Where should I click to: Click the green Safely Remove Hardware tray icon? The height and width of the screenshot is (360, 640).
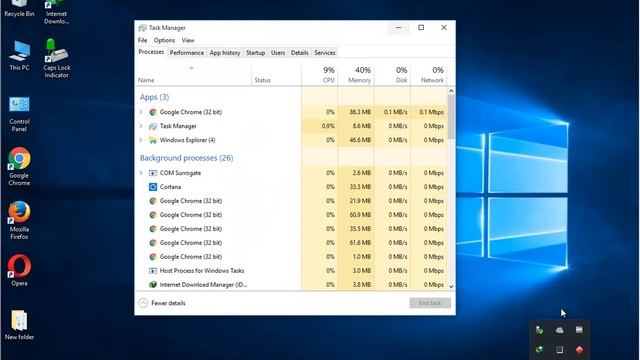click(x=540, y=330)
